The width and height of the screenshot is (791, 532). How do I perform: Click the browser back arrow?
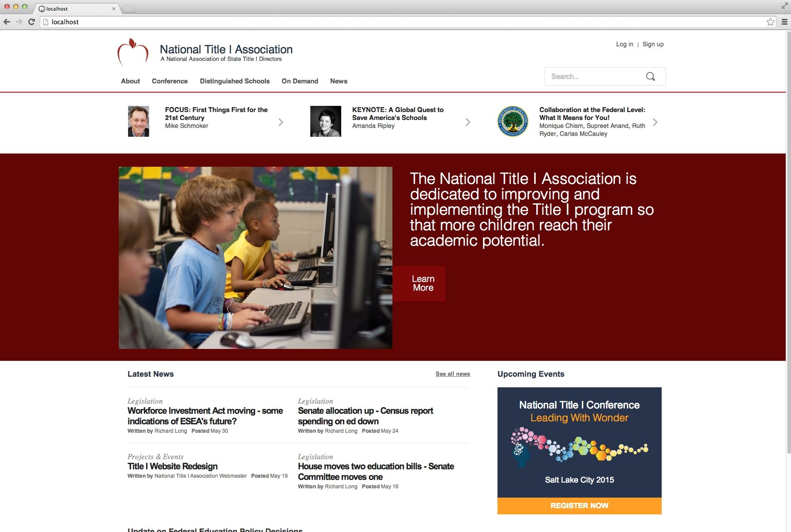click(7, 22)
